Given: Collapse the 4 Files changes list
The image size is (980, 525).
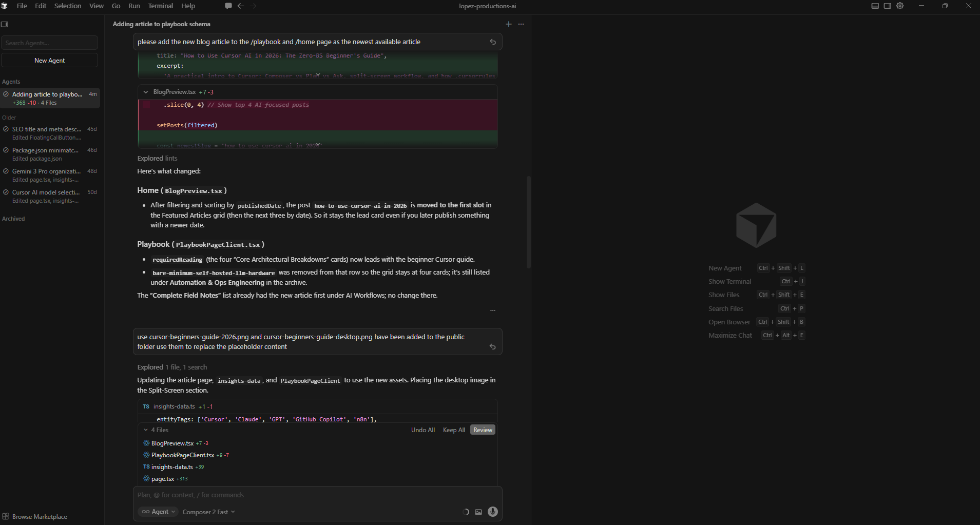Looking at the screenshot, I should 146,430.
